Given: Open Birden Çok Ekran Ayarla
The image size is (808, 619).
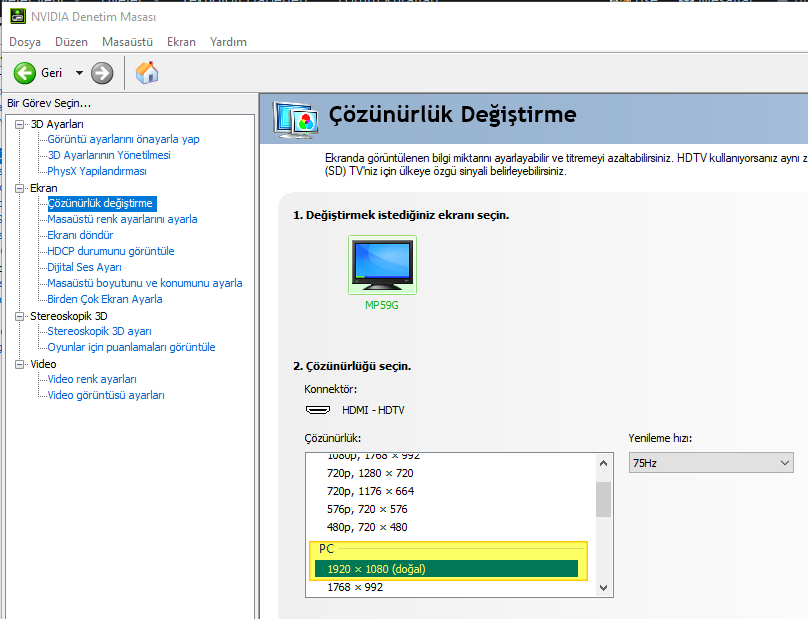Looking at the screenshot, I should [x=105, y=299].
